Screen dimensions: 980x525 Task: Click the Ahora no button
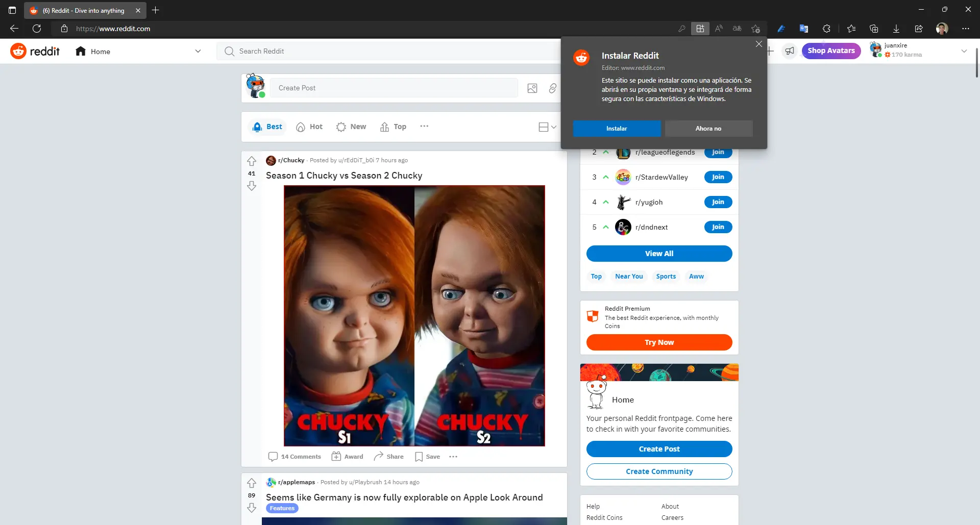tap(708, 129)
